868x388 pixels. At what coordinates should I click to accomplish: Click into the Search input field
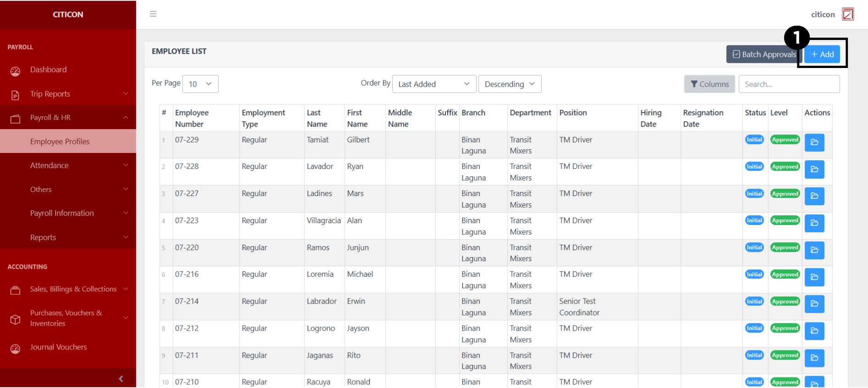point(789,84)
